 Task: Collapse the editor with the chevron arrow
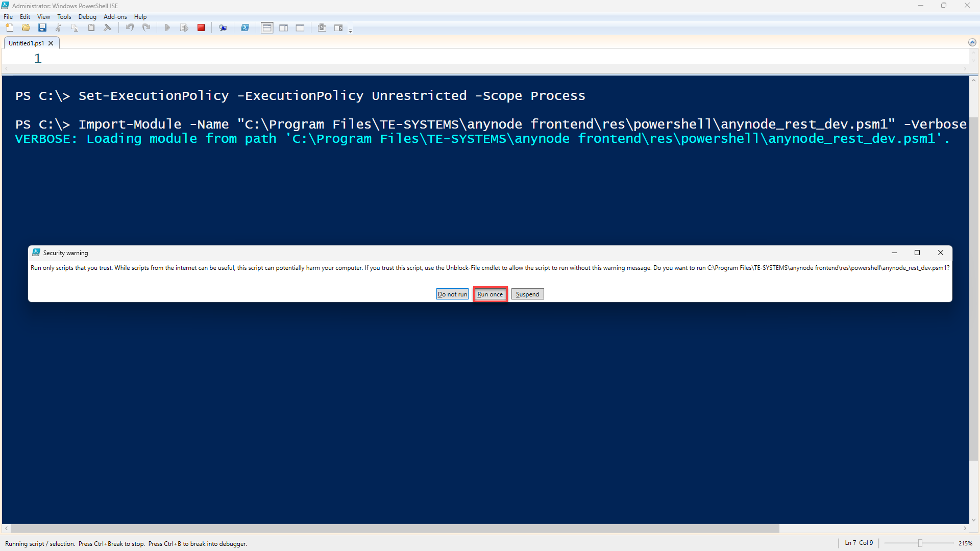pyautogui.click(x=972, y=42)
